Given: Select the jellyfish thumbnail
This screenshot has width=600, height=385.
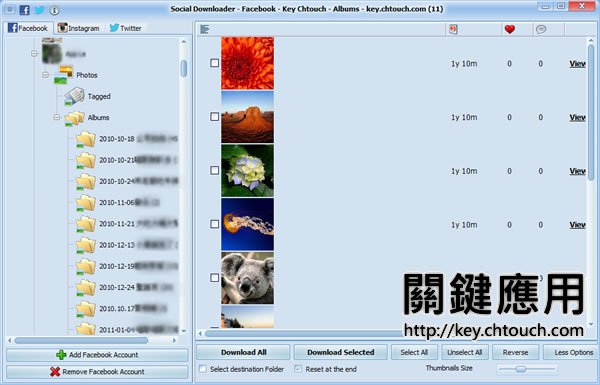Looking at the screenshot, I should [248, 224].
